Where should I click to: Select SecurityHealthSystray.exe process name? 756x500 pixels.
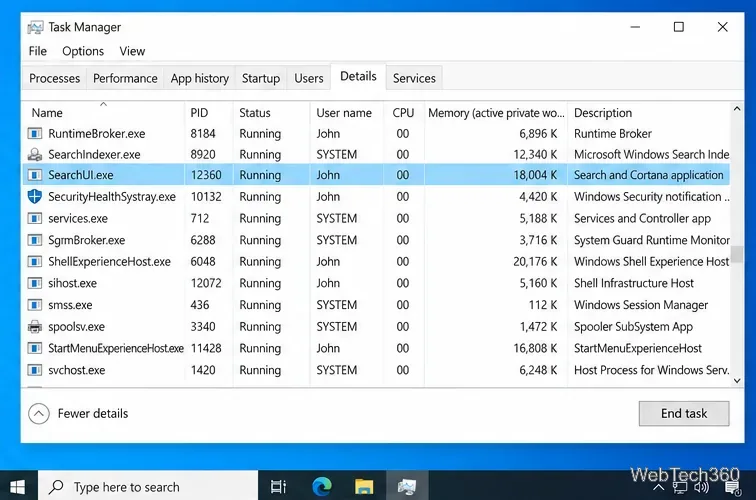pyautogui.click(x=112, y=197)
